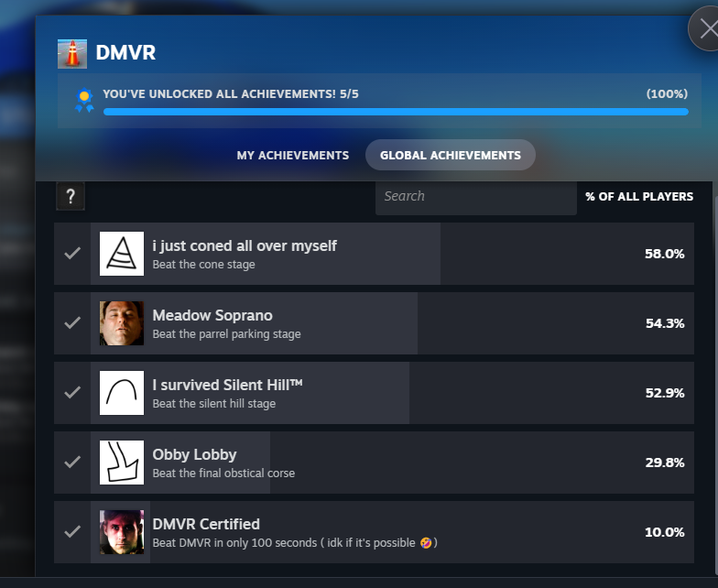Click description 'Beat the silent hill stage'

(214, 404)
